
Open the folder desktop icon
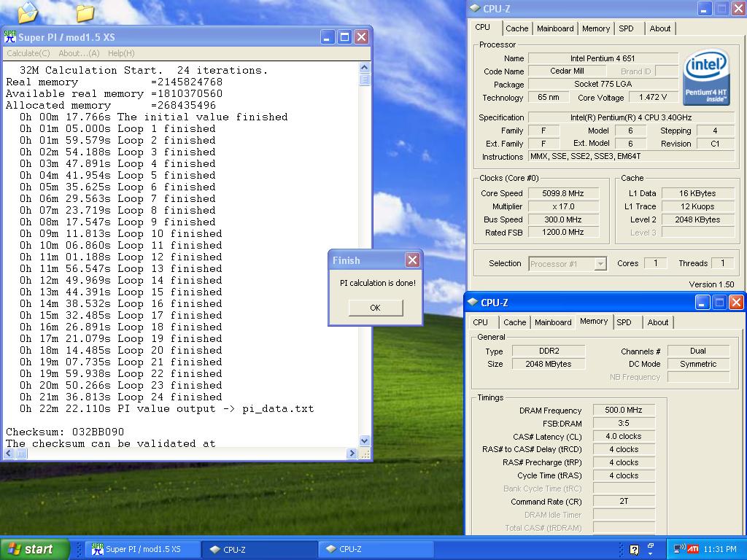[85, 13]
